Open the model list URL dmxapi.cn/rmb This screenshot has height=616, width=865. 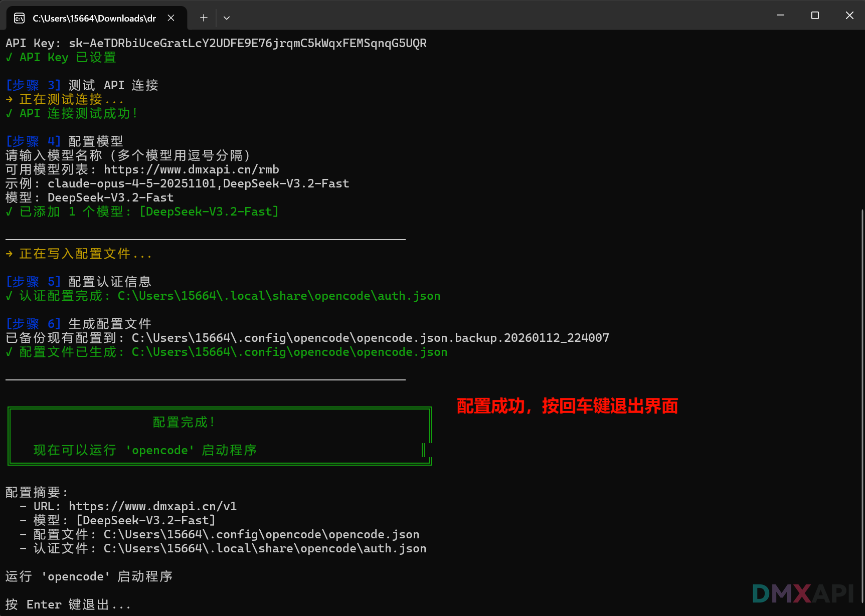click(x=191, y=169)
